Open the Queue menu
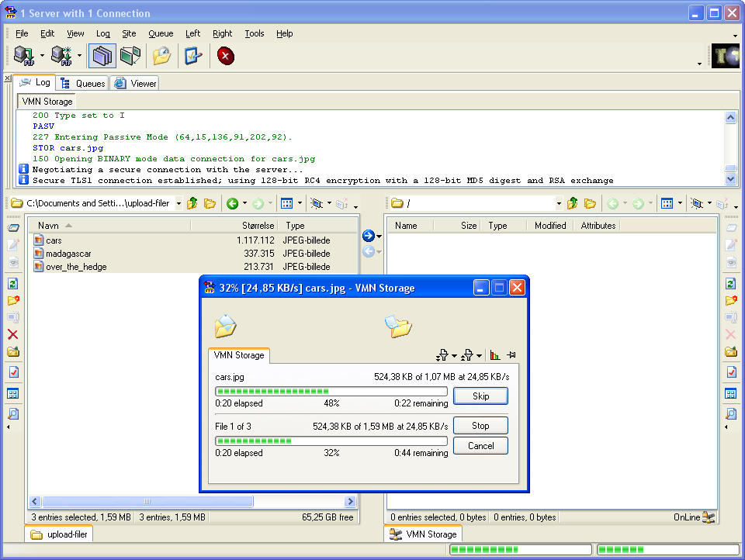Screen dimensions: 745x560 tap(161, 33)
